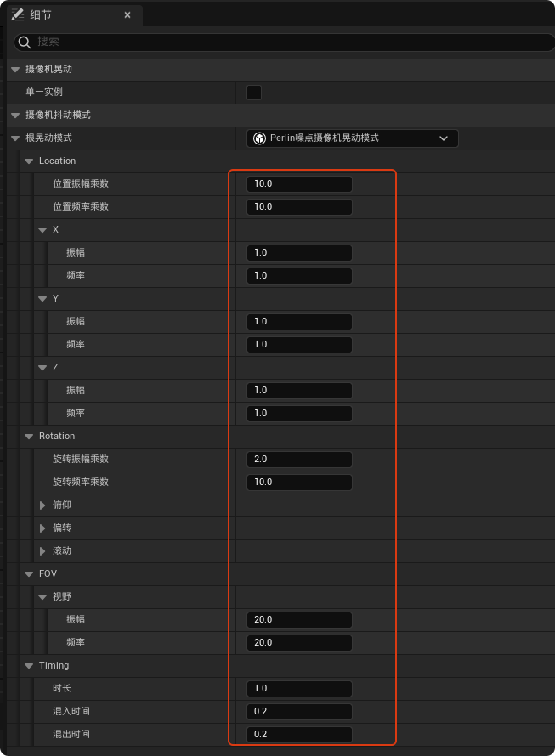Image resolution: width=555 pixels, height=756 pixels.
Task: Collapse the FOV category
Action: point(29,574)
